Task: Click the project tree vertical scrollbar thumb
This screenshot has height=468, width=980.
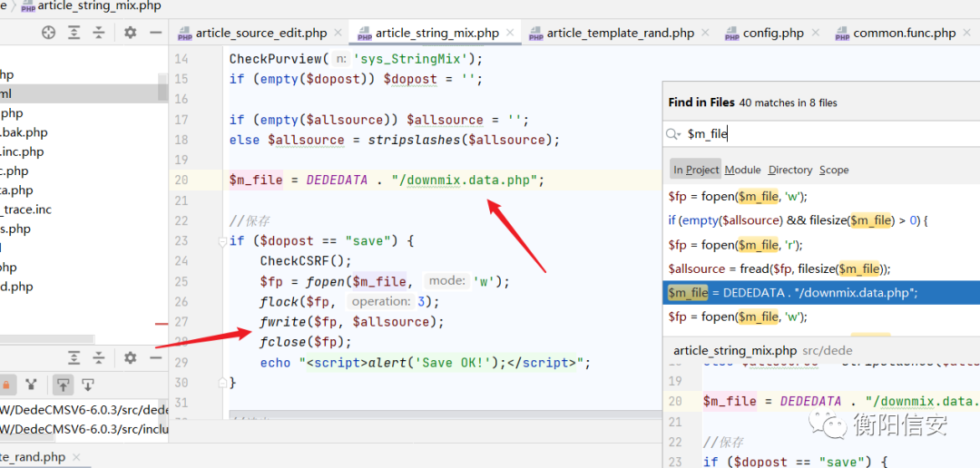Action: point(163,86)
